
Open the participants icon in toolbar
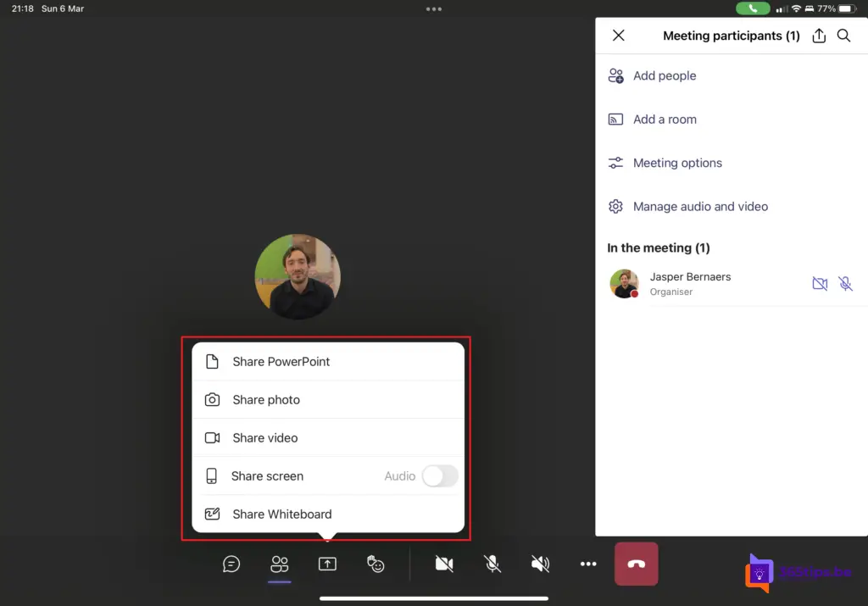pyautogui.click(x=280, y=564)
